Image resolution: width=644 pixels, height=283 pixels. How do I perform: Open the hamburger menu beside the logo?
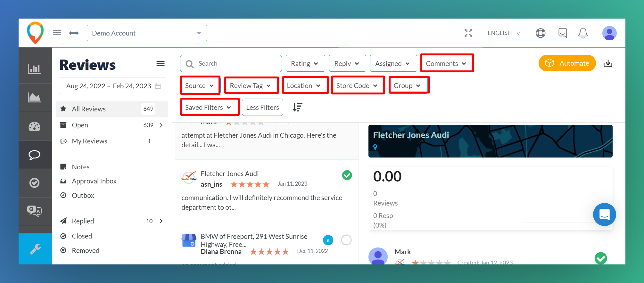pyautogui.click(x=57, y=33)
